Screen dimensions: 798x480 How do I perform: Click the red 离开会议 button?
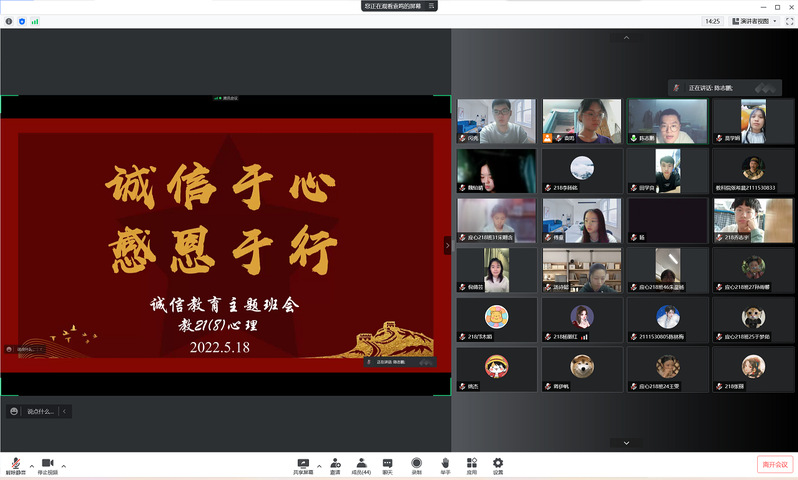[774, 464]
